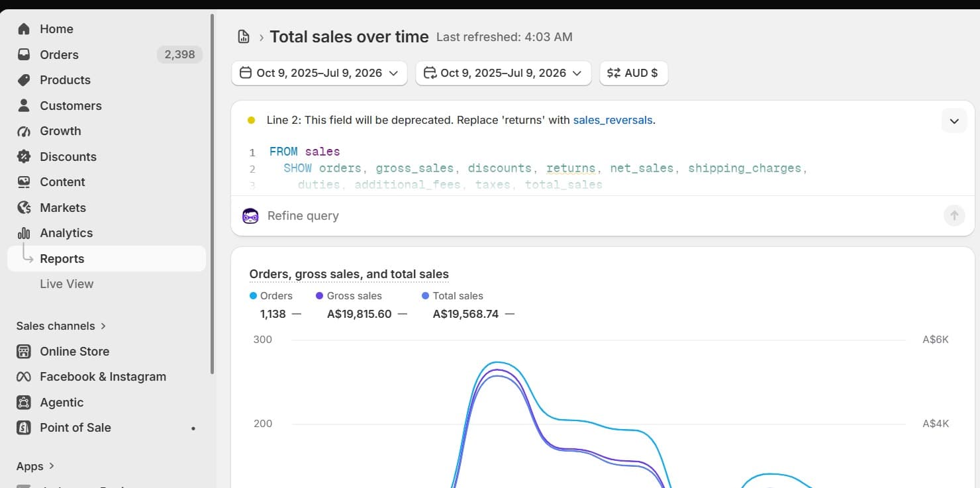Open Analytics via the bar chart icon
This screenshot has width=980, height=488.
tap(24, 233)
